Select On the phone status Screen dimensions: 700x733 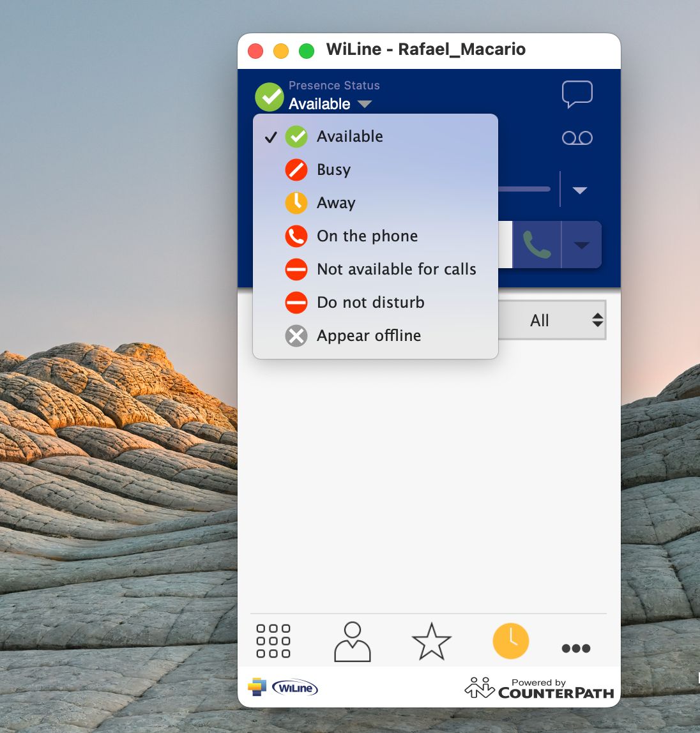tap(367, 236)
